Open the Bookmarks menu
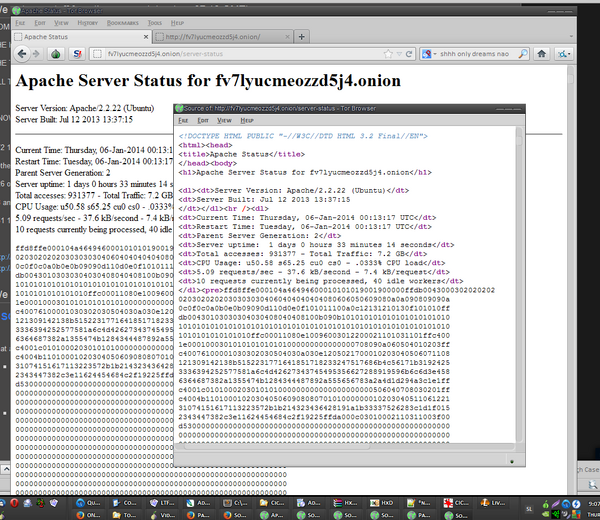600x520 pixels. click(x=122, y=23)
